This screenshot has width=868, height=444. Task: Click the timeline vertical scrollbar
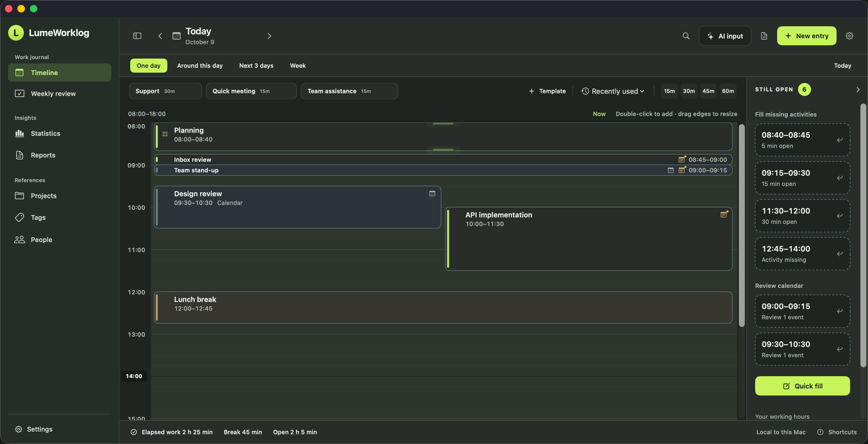[x=741, y=226]
